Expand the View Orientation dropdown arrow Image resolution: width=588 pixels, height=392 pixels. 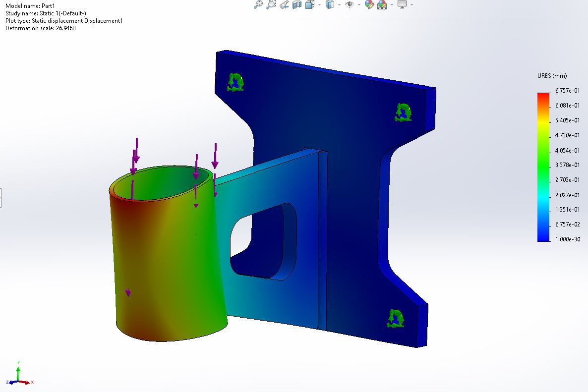319,5
